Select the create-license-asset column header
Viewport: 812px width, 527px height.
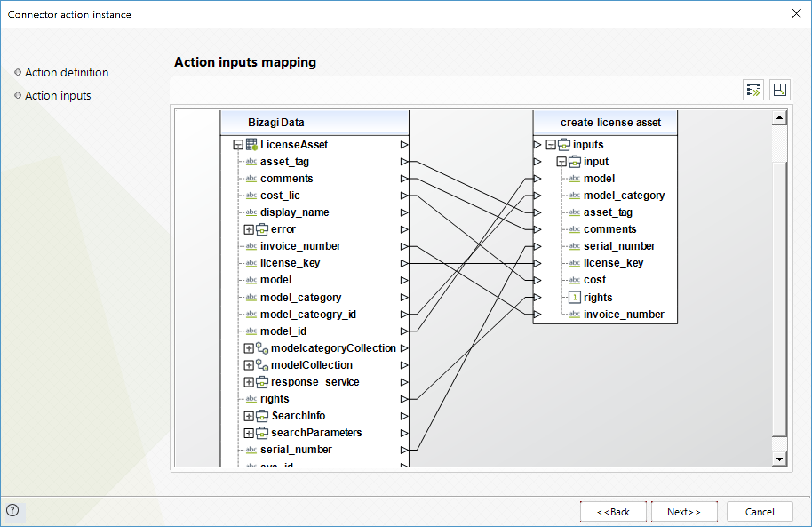tap(605, 123)
